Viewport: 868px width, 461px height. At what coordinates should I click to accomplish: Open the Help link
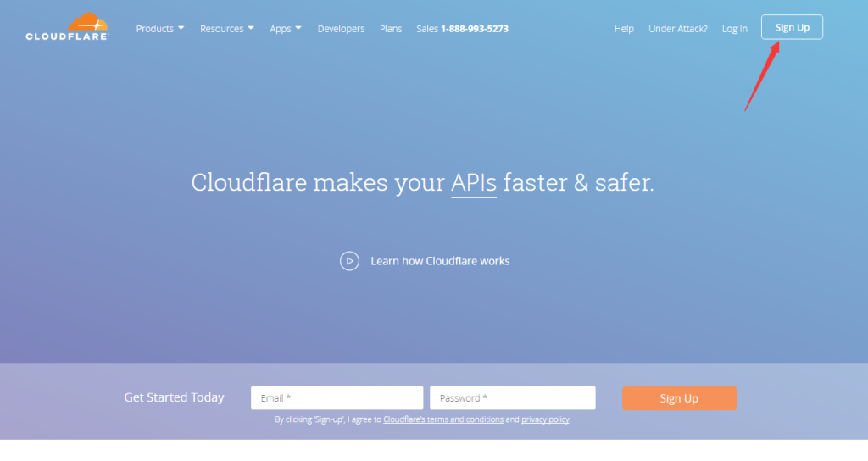click(x=624, y=29)
